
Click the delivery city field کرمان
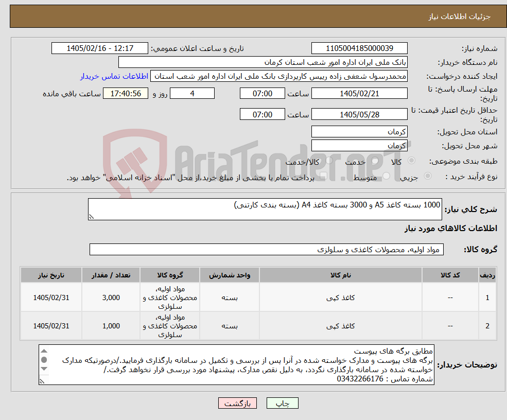coord(359,146)
